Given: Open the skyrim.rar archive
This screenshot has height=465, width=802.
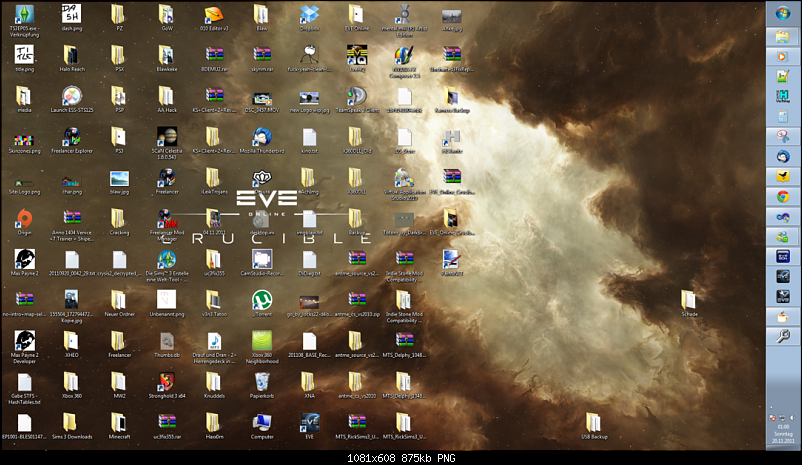Looking at the screenshot, I should [262, 58].
